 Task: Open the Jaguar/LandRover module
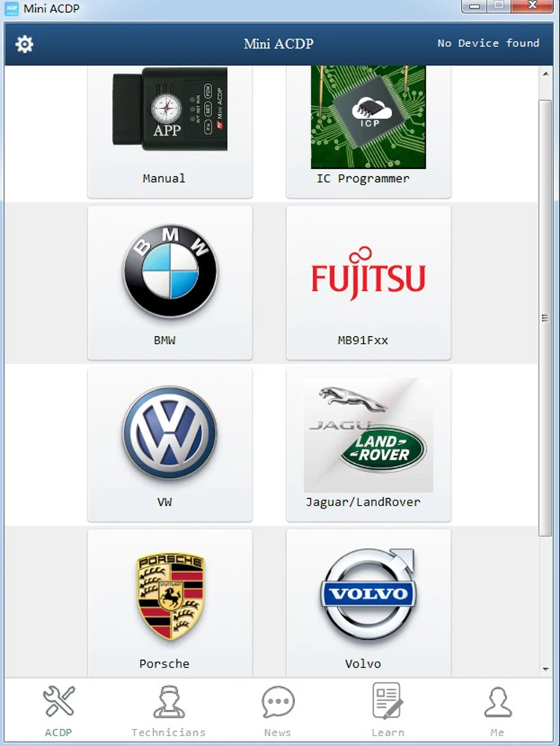click(x=368, y=445)
